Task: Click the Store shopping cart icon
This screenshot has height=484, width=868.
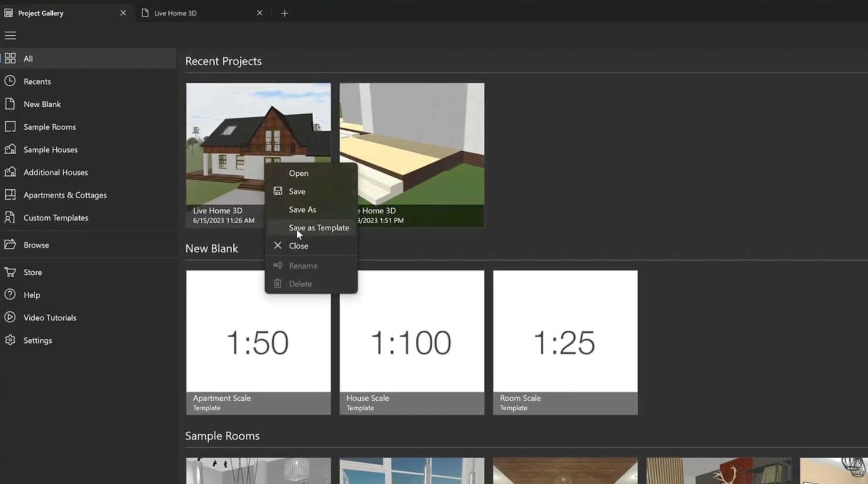Action: [10, 272]
